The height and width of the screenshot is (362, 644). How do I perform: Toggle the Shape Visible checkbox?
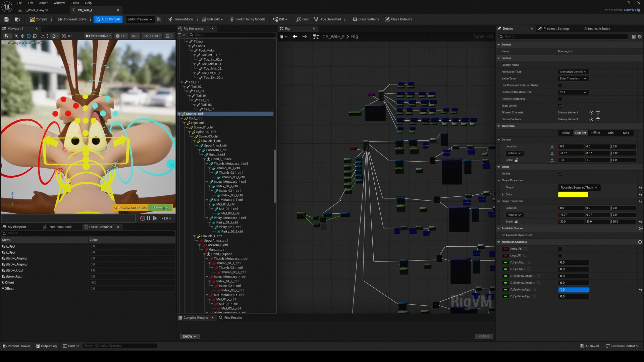coord(560,174)
